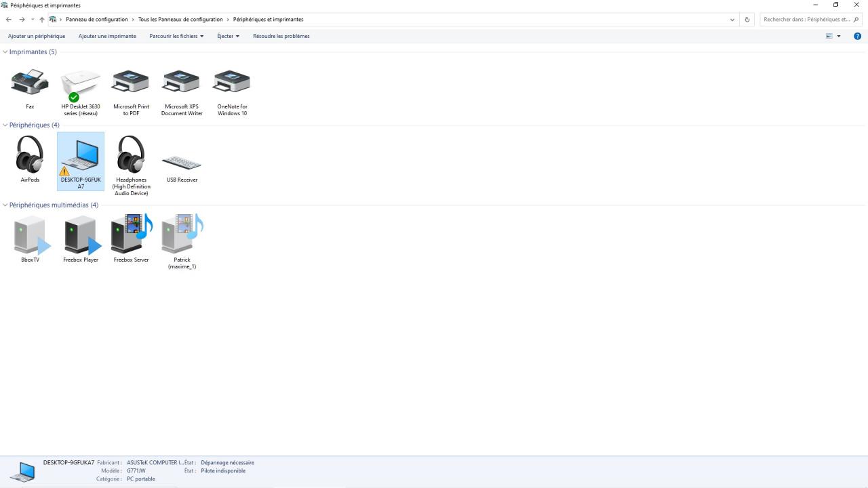The height and width of the screenshot is (488, 868).
Task: Go back using the back arrow
Action: pyautogui.click(x=9, y=20)
